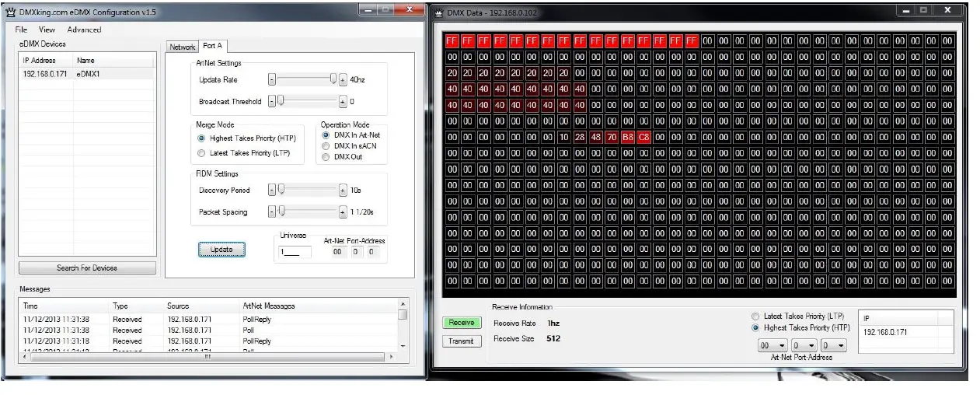This screenshot has height=395, width=980.
Task: Click the Transmit button
Action: [462, 341]
